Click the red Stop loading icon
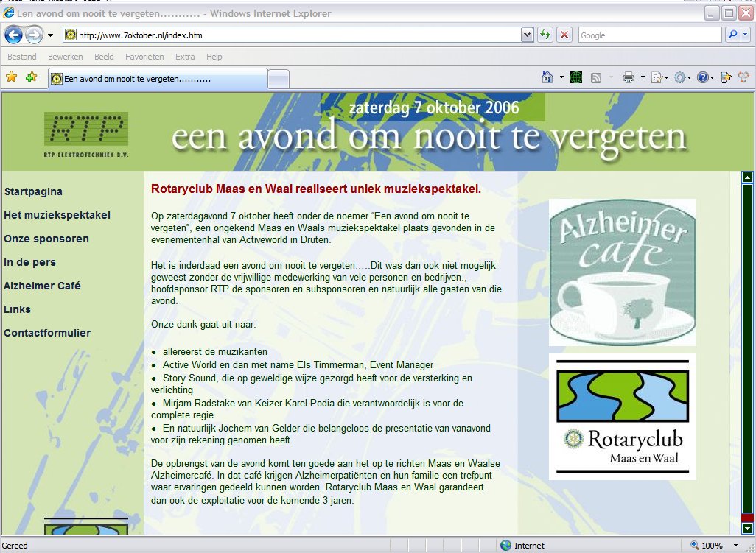756x553 pixels. click(564, 35)
